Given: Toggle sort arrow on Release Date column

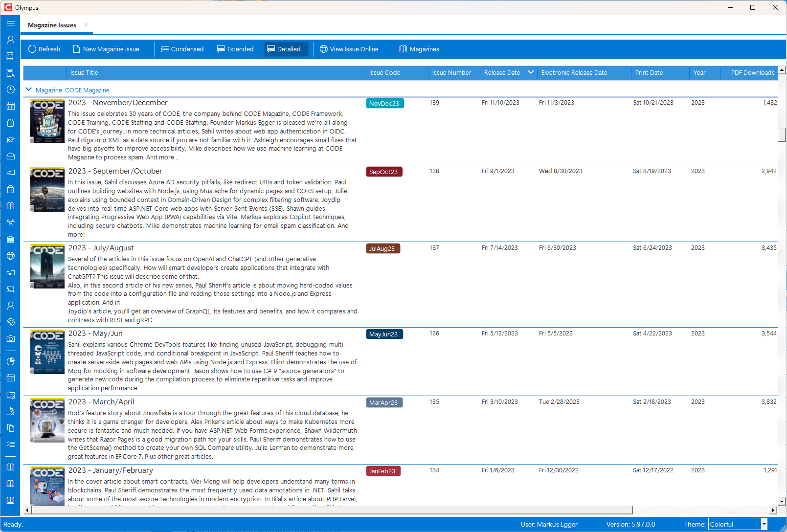Looking at the screenshot, I should (x=531, y=72).
